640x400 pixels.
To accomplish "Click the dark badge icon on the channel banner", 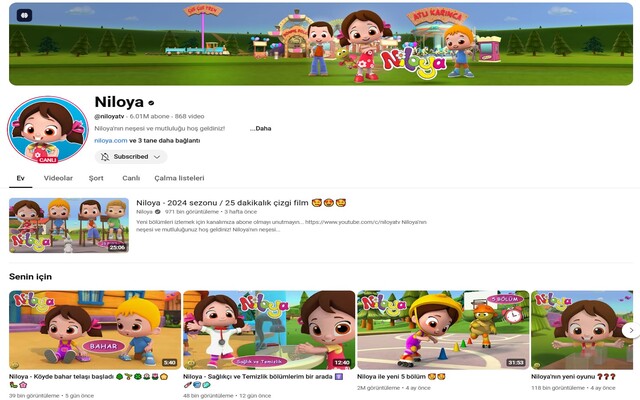I will coord(24,15).
